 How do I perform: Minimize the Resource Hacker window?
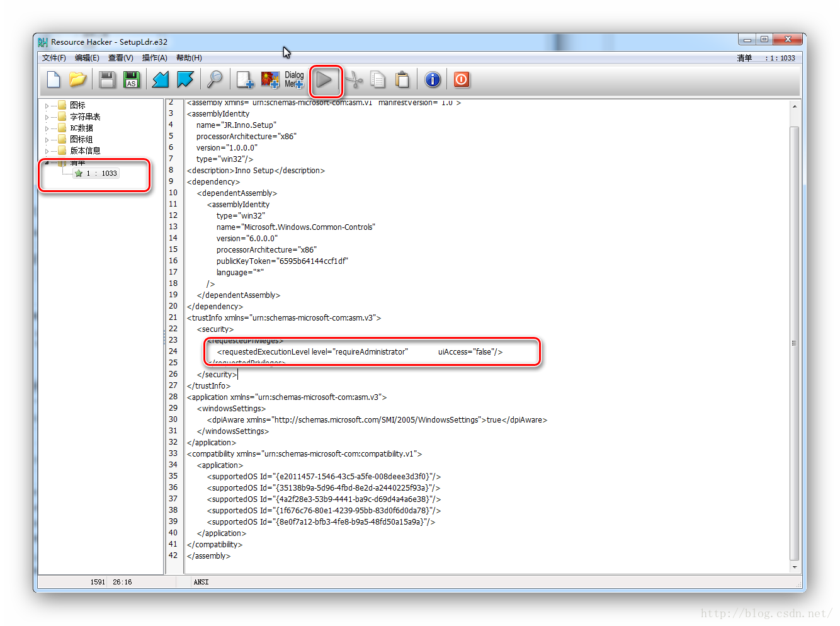pos(747,40)
